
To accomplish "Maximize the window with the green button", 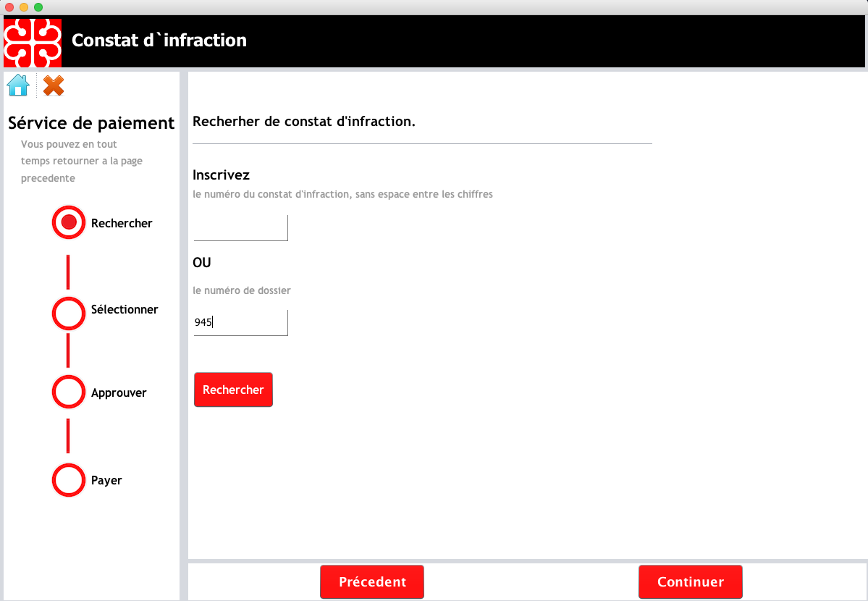I will tap(38, 7).
